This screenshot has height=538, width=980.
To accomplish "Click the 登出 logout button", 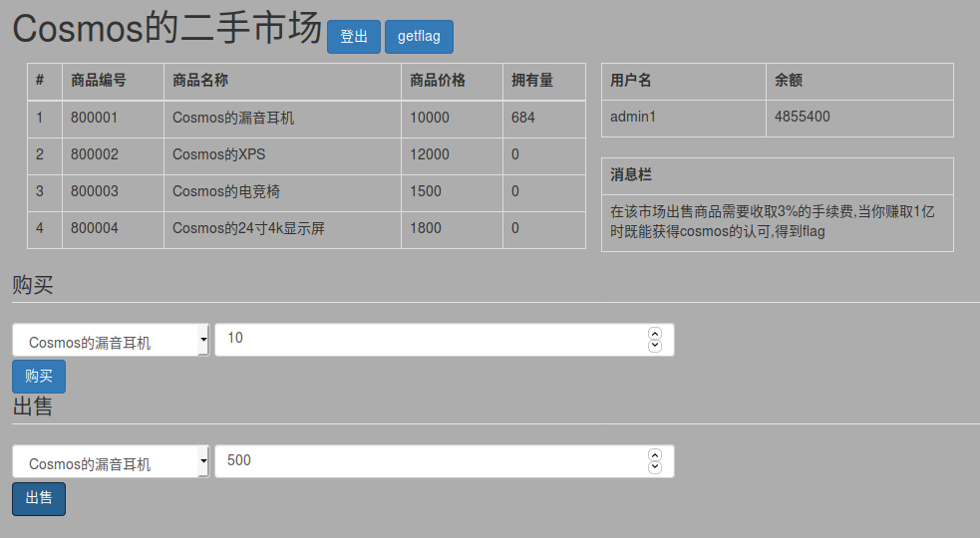I will click(x=353, y=37).
